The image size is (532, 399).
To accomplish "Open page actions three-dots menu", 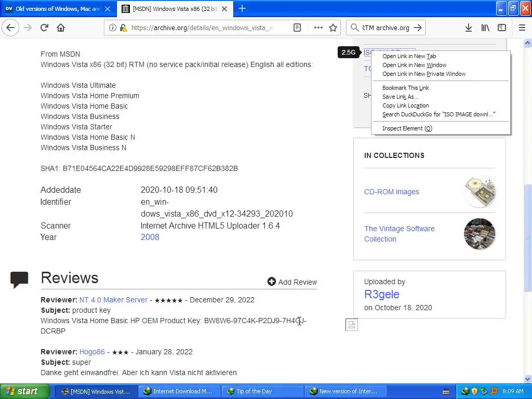I will click(318, 28).
